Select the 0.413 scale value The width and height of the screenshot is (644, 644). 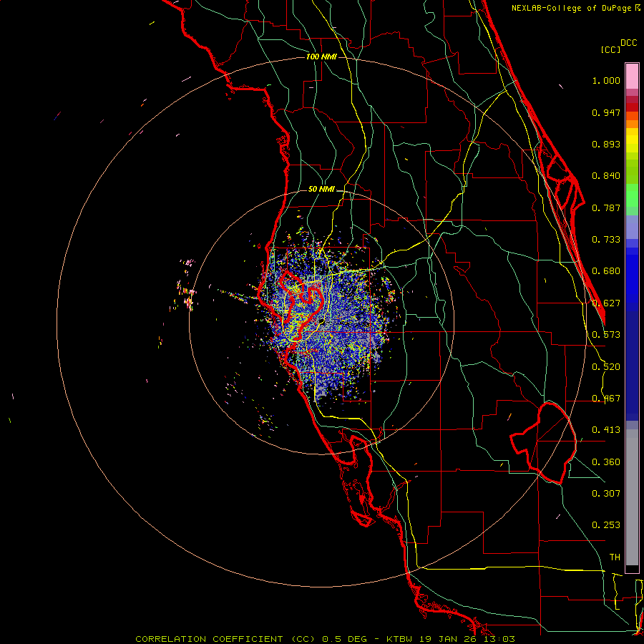pyautogui.click(x=606, y=430)
